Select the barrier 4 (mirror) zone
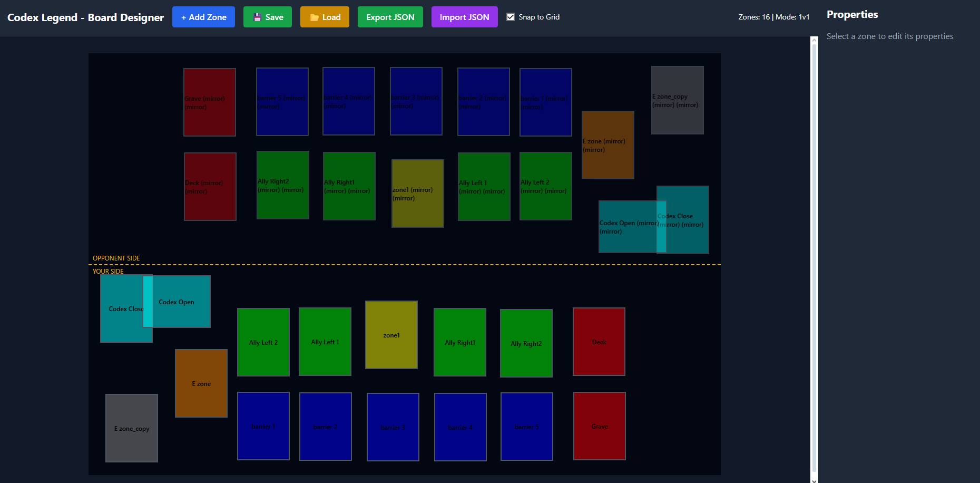The height and width of the screenshot is (483, 980). [349, 101]
